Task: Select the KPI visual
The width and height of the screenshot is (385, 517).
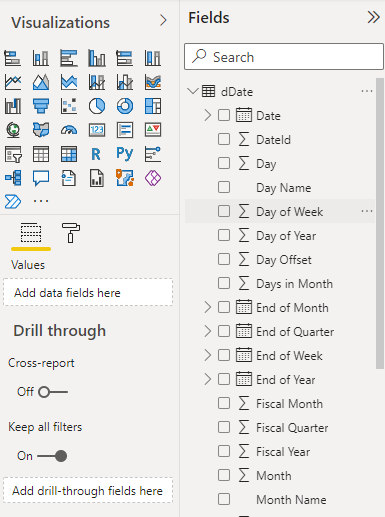Action: [153, 130]
